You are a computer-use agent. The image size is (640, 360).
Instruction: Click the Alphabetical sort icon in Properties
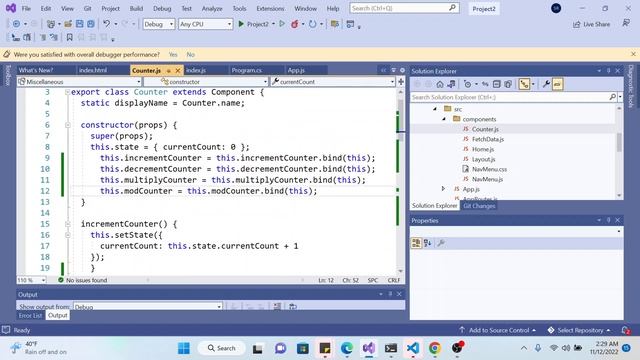point(427,243)
